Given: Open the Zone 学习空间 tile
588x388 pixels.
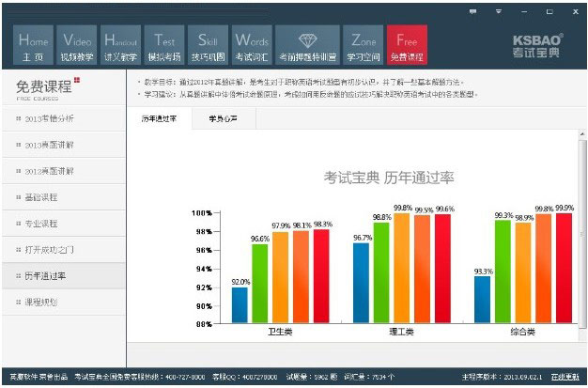Looking at the screenshot, I should click(x=363, y=45).
